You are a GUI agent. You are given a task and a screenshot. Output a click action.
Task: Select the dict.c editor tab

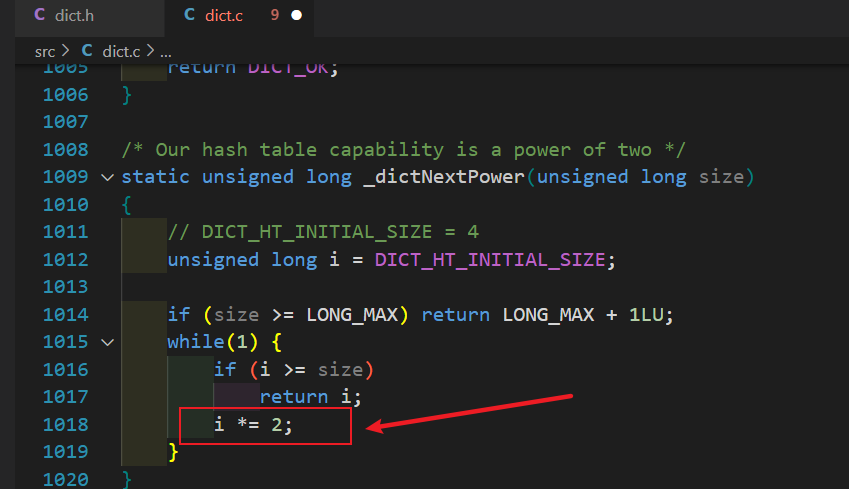(x=239, y=16)
